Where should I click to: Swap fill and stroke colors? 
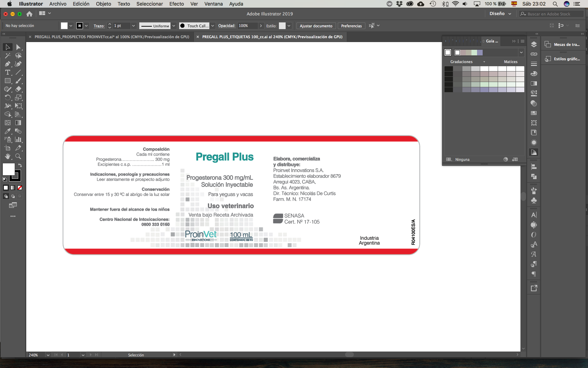click(x=20, y=165)
